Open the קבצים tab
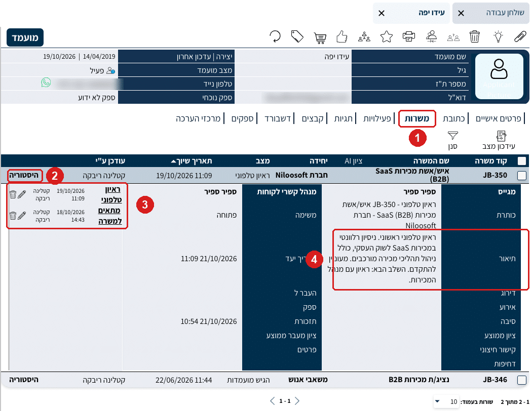The width and height of the screenshot is (532, 411). coord(313,118)
